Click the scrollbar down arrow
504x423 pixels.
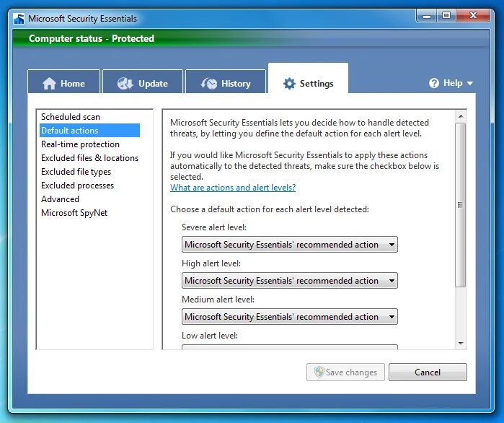point(461,344)
